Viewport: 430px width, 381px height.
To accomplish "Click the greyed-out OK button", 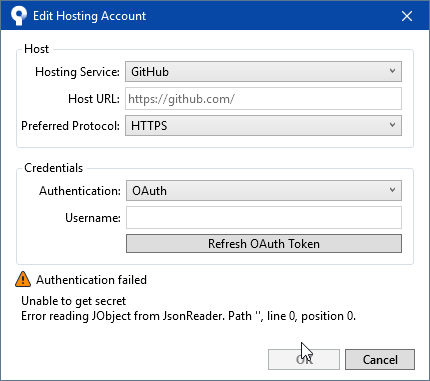I will click(x=304, y=360).
